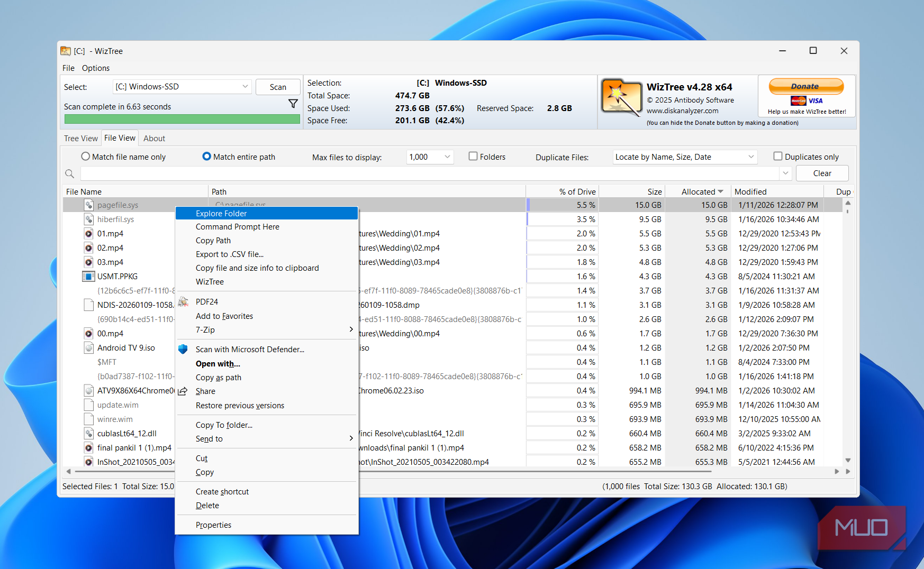Viewport: 924px width, 569px height.
Task: Select Properties in context menu
Action: 267,525
